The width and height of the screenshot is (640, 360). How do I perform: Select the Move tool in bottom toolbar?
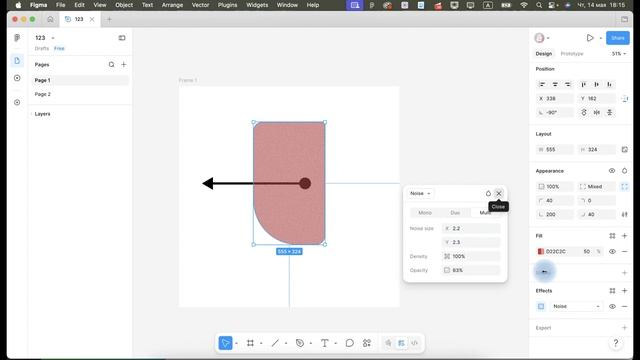click(x=225, y=343)
